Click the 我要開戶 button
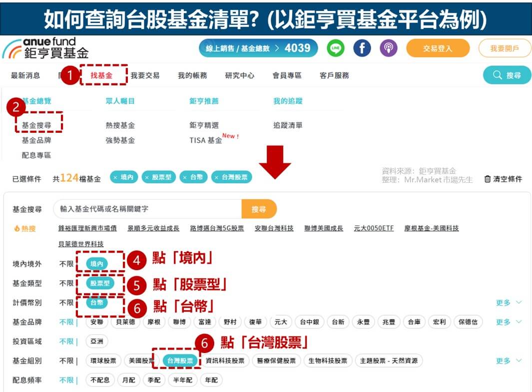The image size is (532, 392). click(505, 48)
